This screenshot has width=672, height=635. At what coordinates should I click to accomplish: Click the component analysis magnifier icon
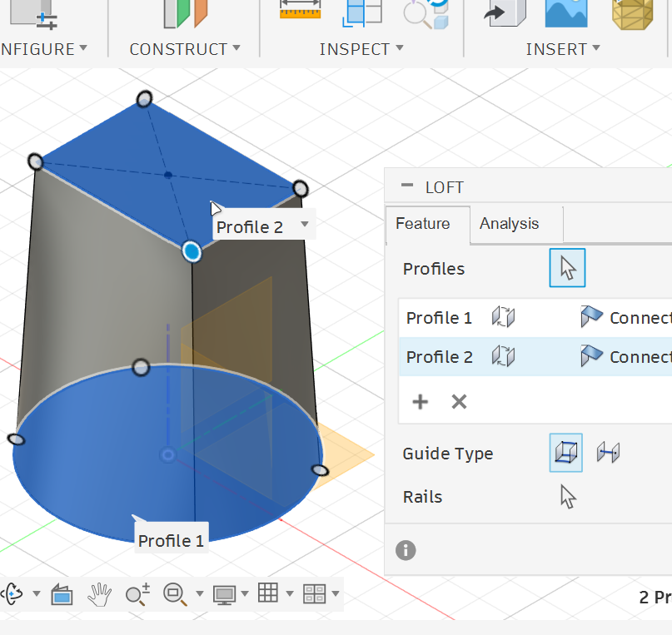(x=426, y=13)
